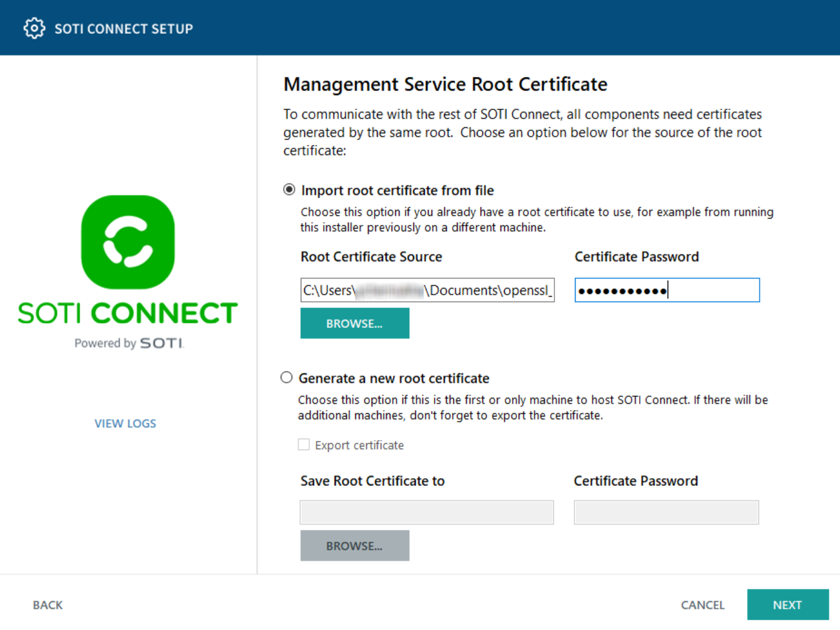The height and width of the screenshot is (630, 840).
Task: Click the 'Save Root Certificate to' label
Action: 373,481
